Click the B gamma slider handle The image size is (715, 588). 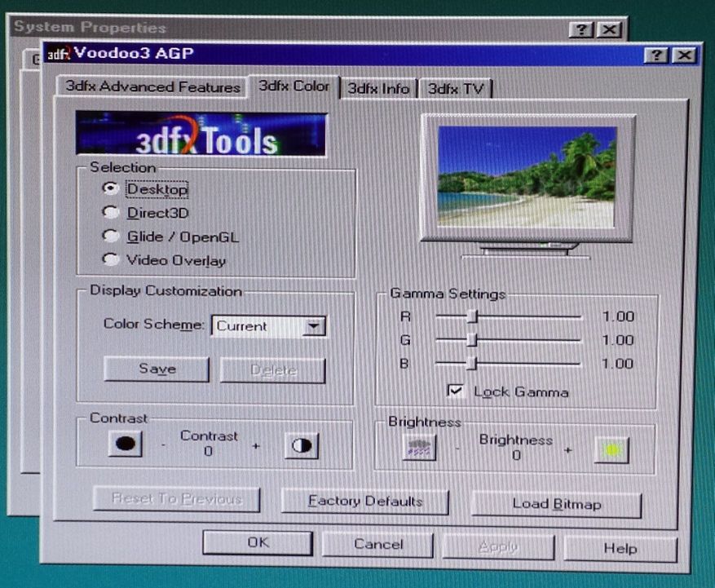473,363
